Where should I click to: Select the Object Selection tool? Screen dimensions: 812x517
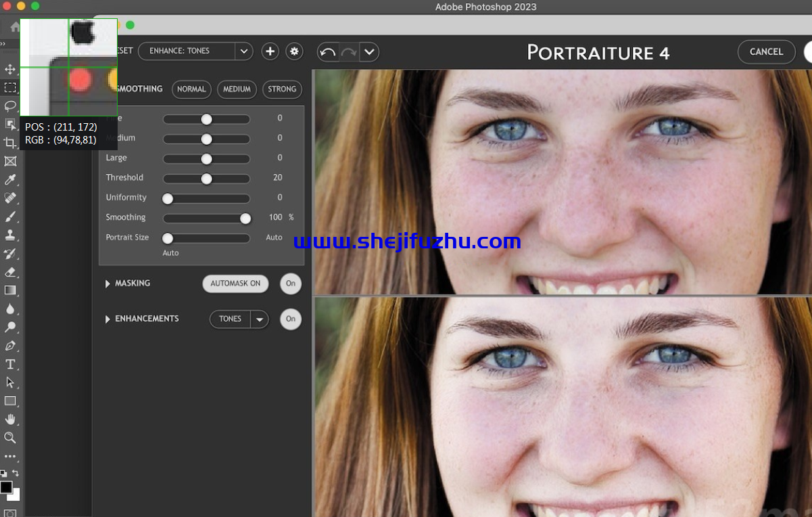[10, 125]
